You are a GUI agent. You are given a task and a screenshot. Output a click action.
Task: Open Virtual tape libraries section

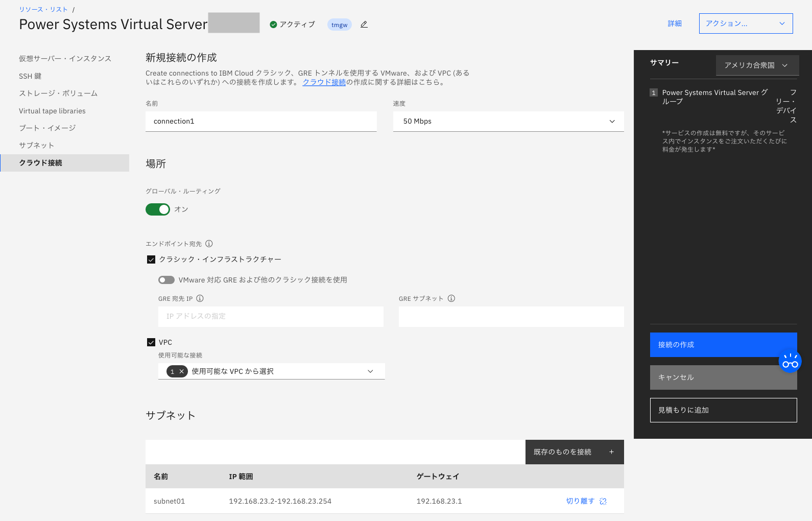click(x=52, y=111)
